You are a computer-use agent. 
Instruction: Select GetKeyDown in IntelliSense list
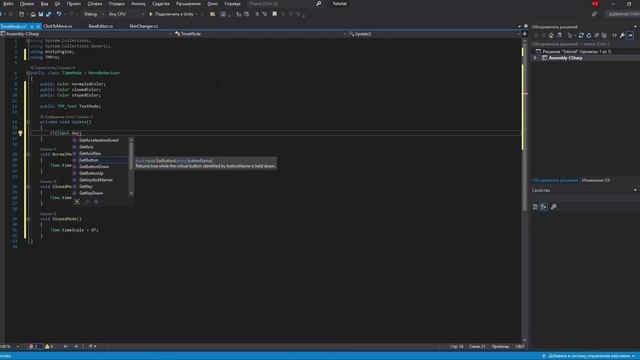coord(91,193)
